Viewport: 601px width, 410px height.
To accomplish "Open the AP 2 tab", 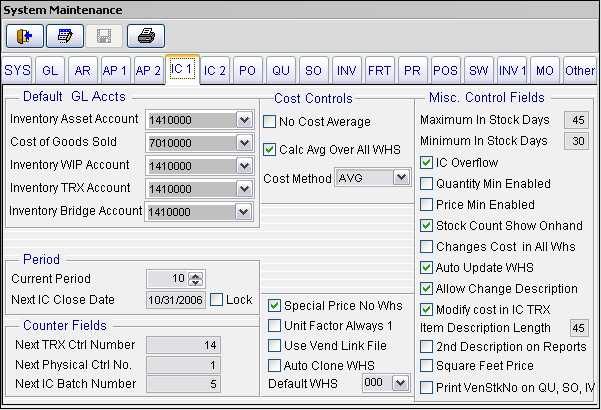I will [148, 71].
